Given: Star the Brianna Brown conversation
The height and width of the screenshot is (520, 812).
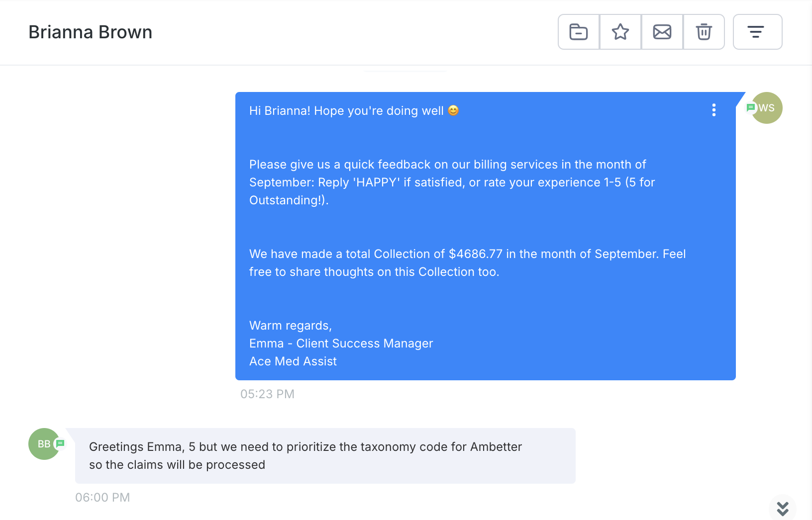Looking at the screenshot, I should [620, 32].
